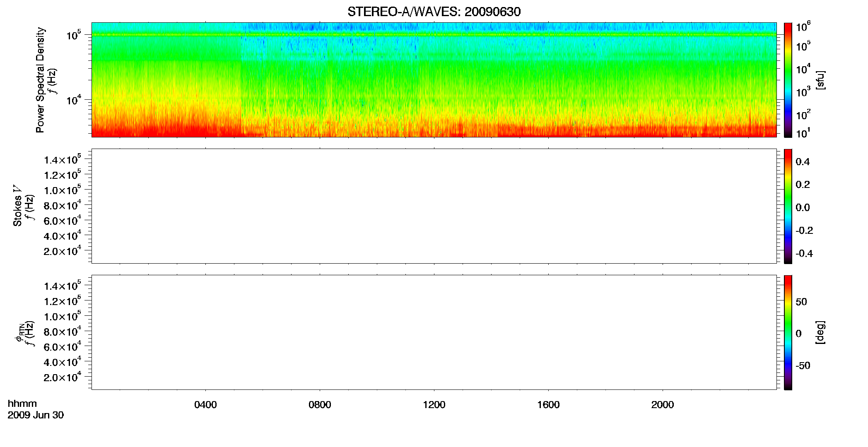Click the power spectral density color bar

[788, 80]
